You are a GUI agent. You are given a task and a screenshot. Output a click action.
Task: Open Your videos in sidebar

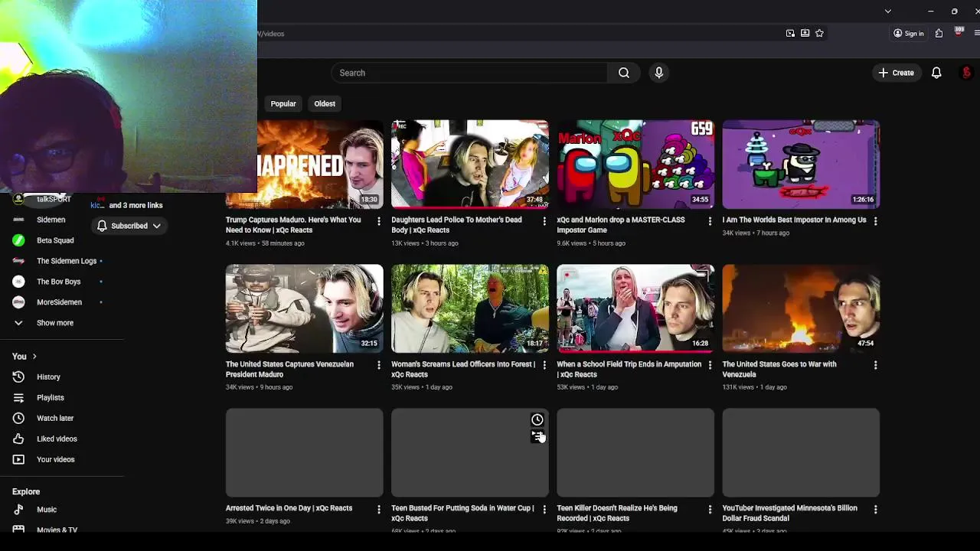55,460
